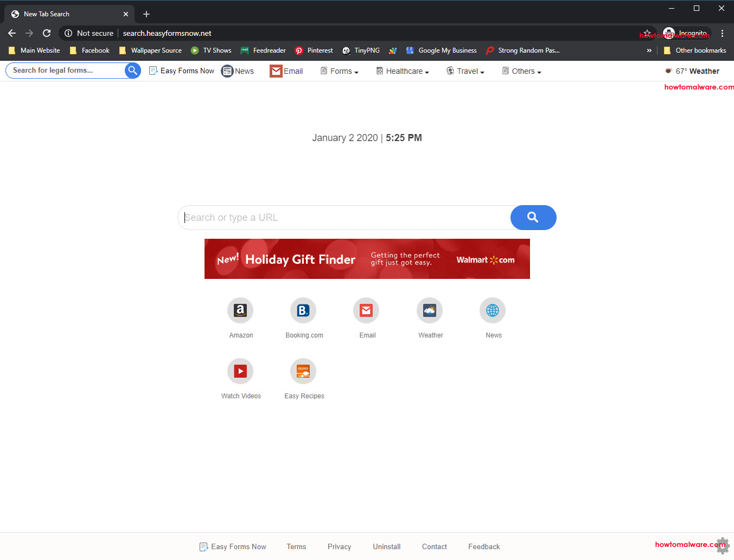Expand the Healthcare dropdown
Image resolution: width=734 pixels, height=560 pixels.
[403, 71]
